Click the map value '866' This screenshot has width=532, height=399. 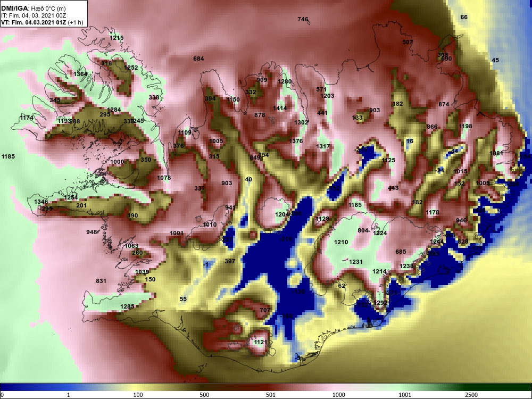click(x=432, y=127)
